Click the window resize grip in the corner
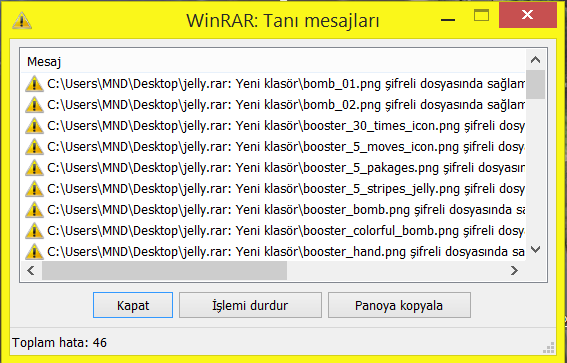Image resolution: width=567 pixels, height=363 pixels. [x=549, y=348]
